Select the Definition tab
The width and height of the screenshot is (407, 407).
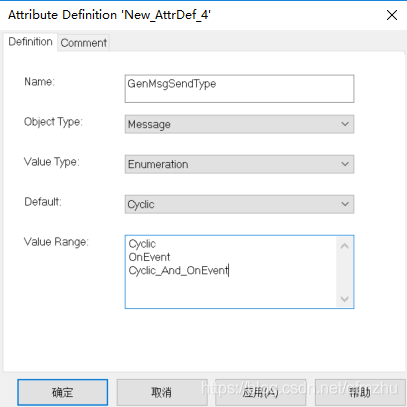30,42
